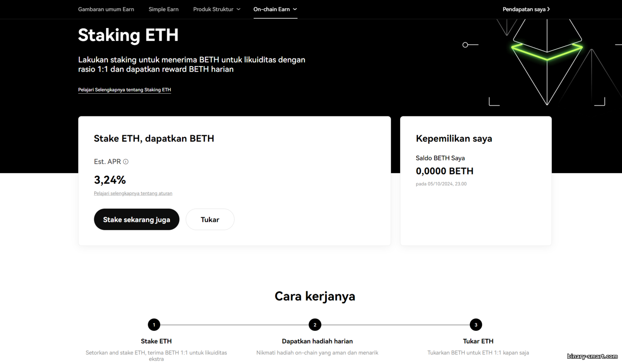This screenshot has width=622, height=364.
Task: Click the Staking ETH page title
Action: (128, 35)
